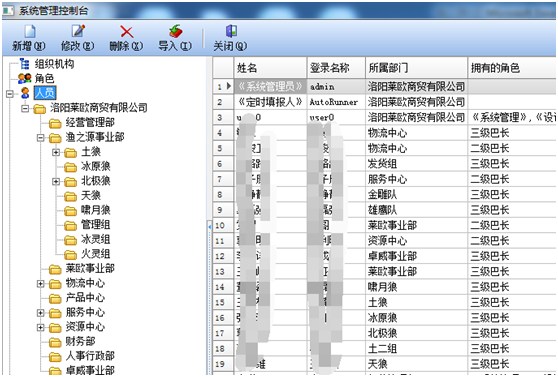Screen dimensions: 558x377
Task: Click the 物流中心 folder icon in tree
Action: pos(55,284)
